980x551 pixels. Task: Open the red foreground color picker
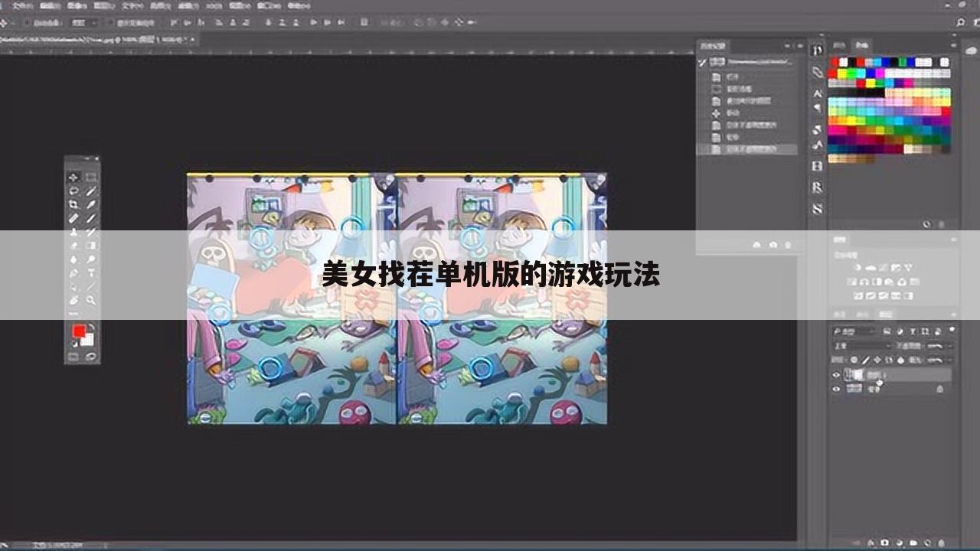[x=78, y=331]
